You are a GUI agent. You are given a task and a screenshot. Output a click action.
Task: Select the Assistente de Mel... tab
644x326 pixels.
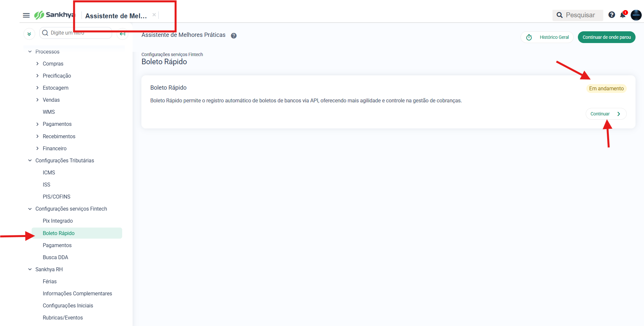pos(116,16)
